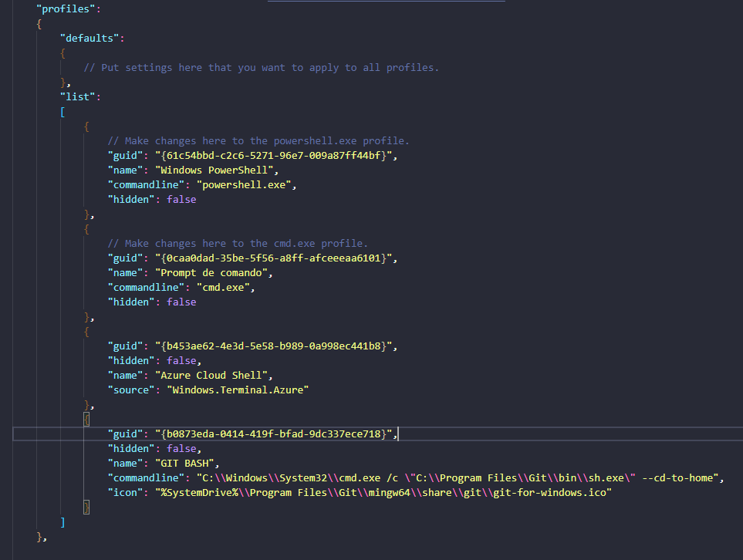
Task: Click the "Windows.Terminal.Azure" source value
Action: [x=238, y=390]
